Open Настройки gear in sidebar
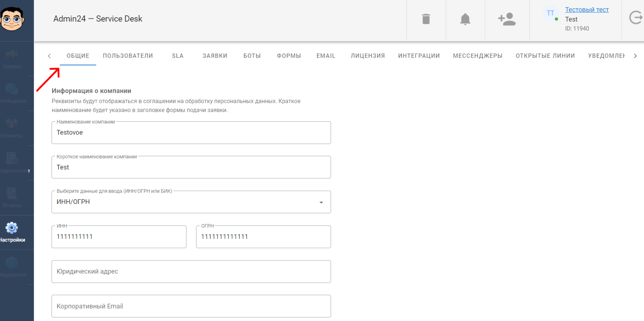The height and width of the screenshot is (321, 644). pyautogui.click(x=12, y=228)
